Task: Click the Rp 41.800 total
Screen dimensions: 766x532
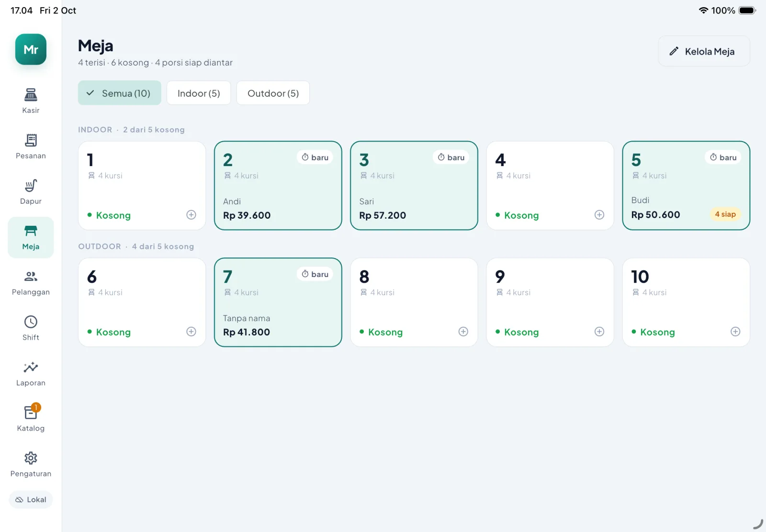Action: pos(247,332)
